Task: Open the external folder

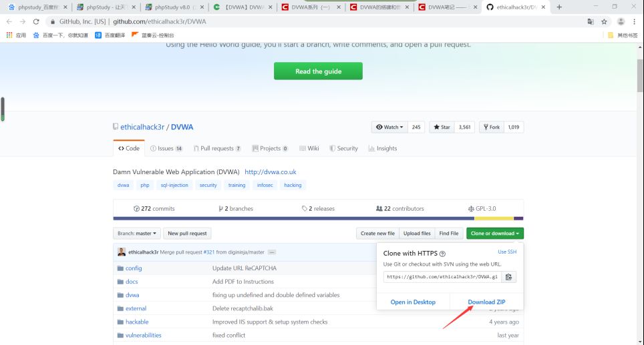Action: click(136, 308)
